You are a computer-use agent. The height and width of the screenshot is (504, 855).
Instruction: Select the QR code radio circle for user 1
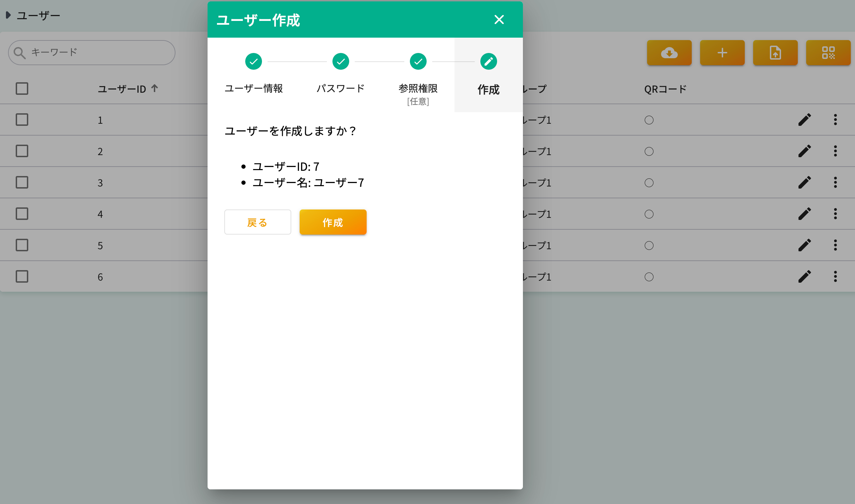pos(649,120)
